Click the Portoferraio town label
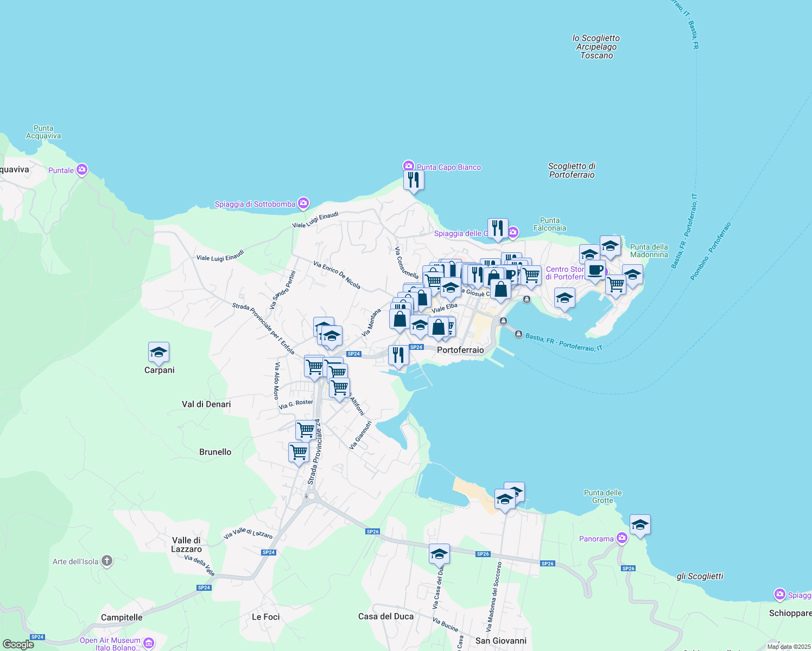Screen dimensions: 812x651 (x=460, y=350)
